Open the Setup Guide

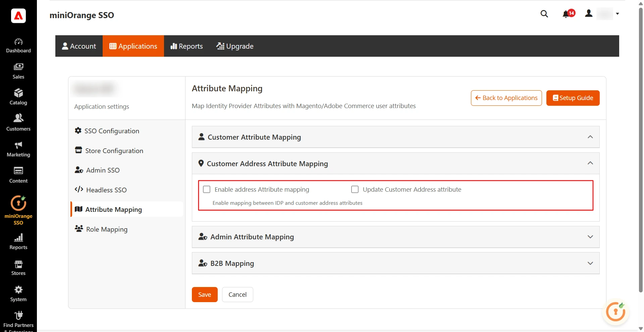pos(573,98)
